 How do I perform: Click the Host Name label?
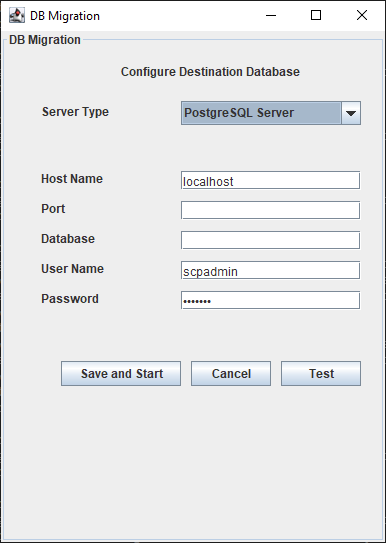click(x=72, y=179)
